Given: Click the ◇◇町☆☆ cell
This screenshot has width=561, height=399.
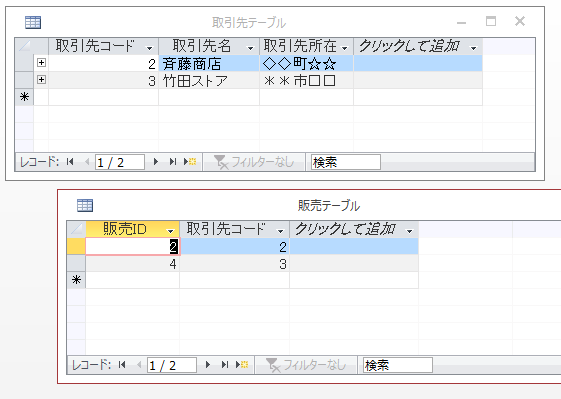Looking at the screenshot, I should coord(306,63).
